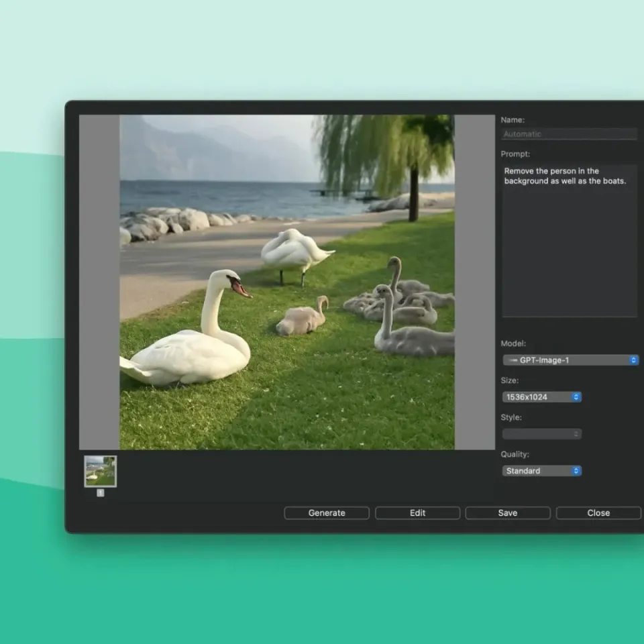Close the image generation dialog
The width and height of the screenshot is (644, 644).
point(598,513)
